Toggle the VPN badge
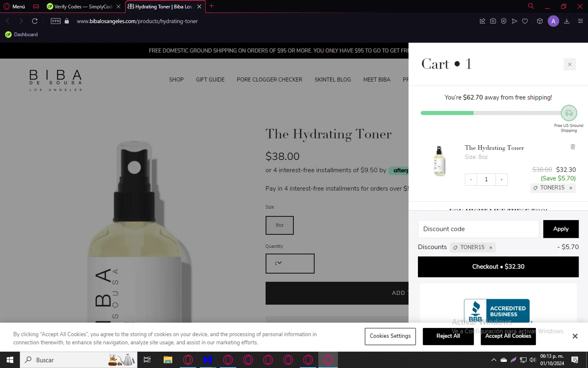This screenshot has height=368, width=588. pyautogui.click(x=56, y=21)
